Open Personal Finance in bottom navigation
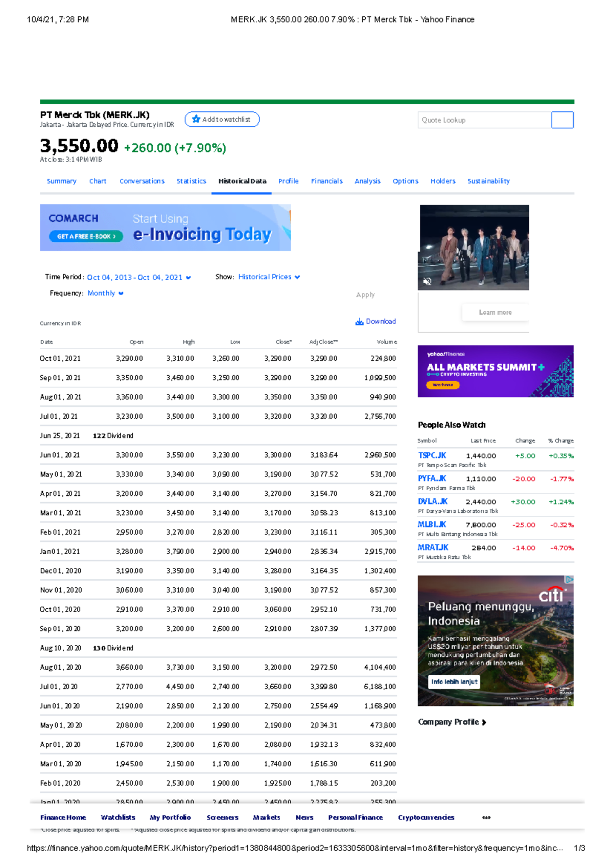613x868 pixels. (x=356, y=817)
